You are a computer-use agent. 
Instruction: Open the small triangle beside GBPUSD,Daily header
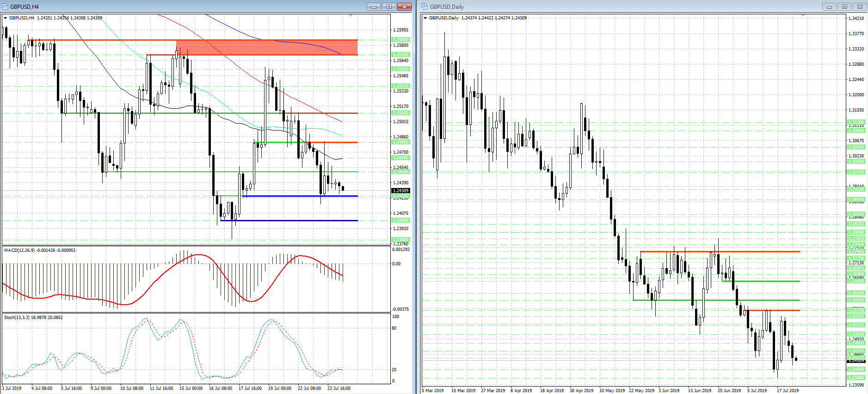click(x=425, y=18)
